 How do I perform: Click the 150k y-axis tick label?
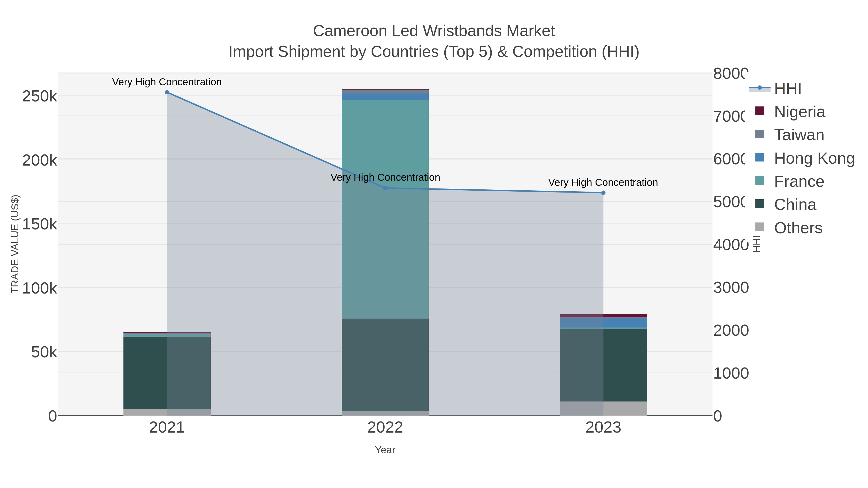40,224
